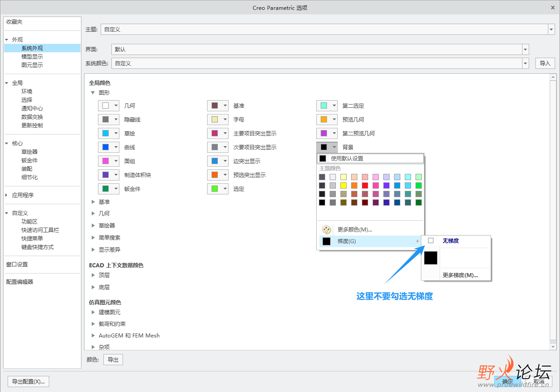Select 使用默认设置 option
The height and width of the screenshot is (392, 560).
370,158
